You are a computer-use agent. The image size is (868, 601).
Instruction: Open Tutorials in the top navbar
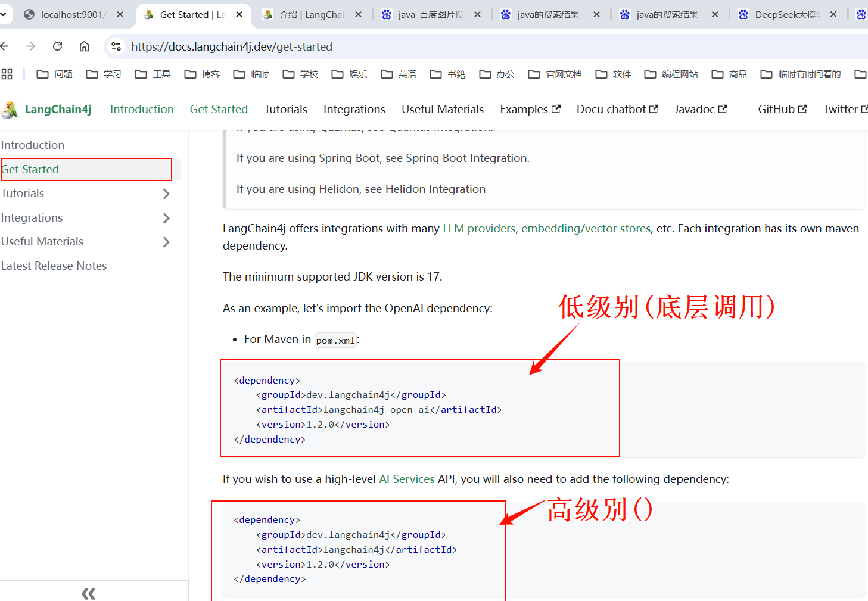[286, 109]
